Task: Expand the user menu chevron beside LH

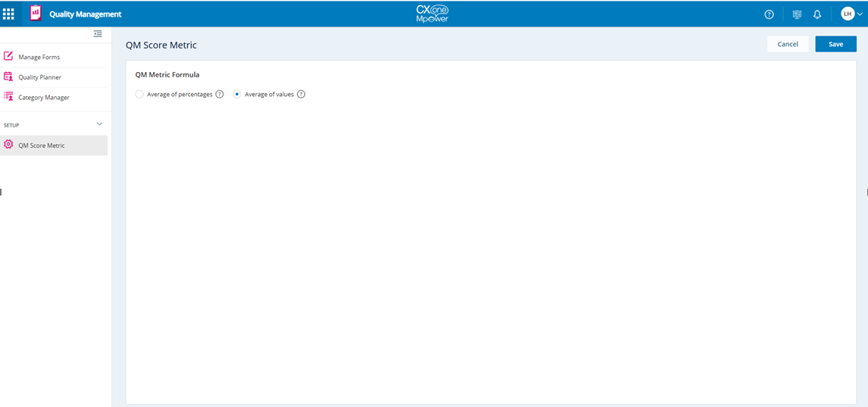Action: (x=860, y=14)
